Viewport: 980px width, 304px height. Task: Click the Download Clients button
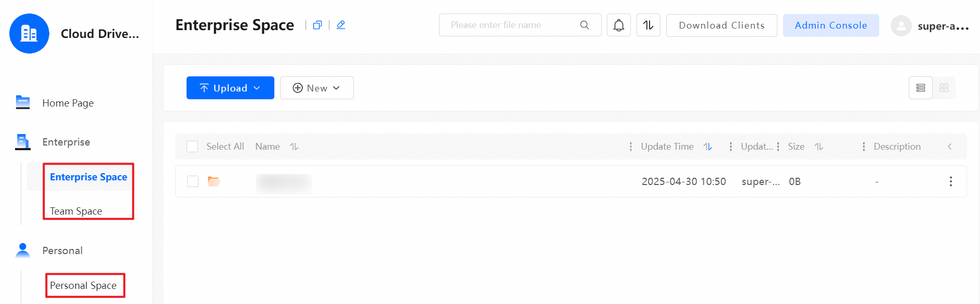click(721, 25)
